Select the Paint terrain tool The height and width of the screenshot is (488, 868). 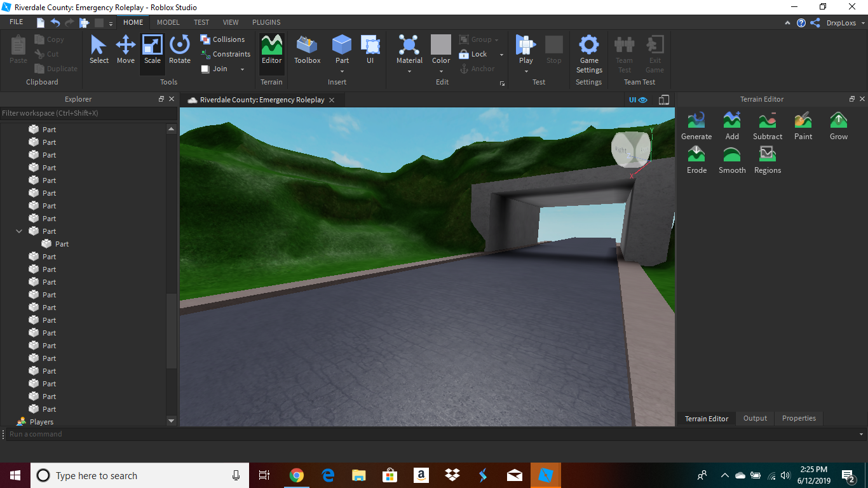(x=803, y=126)
